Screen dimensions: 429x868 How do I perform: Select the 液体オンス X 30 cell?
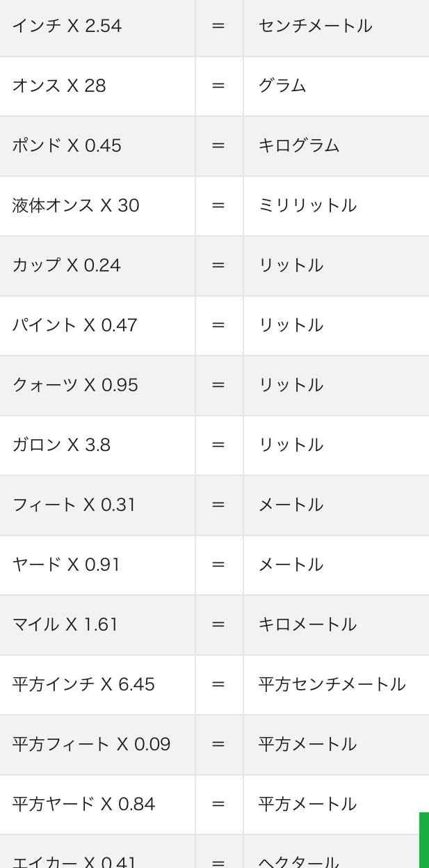(x=97, y=206)
